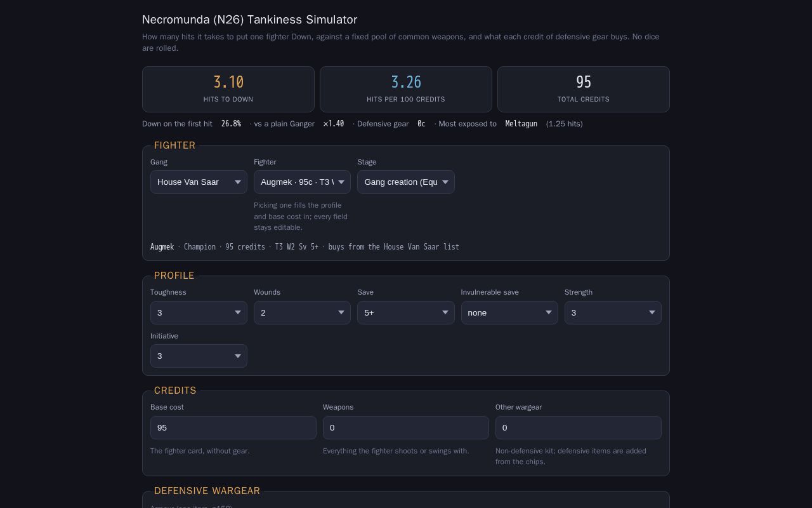
Task: Open the Toughness dropdown
Action: [x=199, y=312]
